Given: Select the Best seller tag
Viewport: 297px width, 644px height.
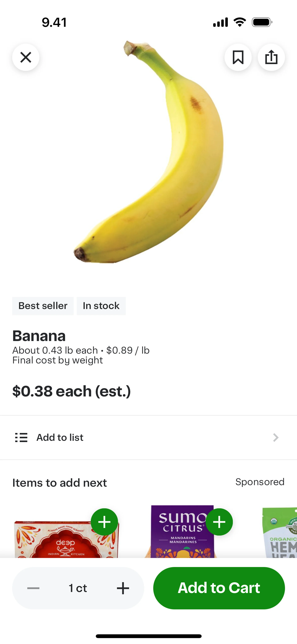Looking at the screenshot, I should pos(43,306).
